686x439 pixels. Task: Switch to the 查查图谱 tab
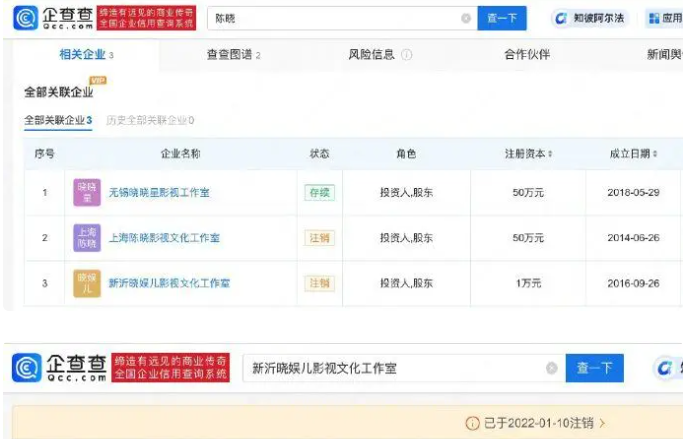233,55
